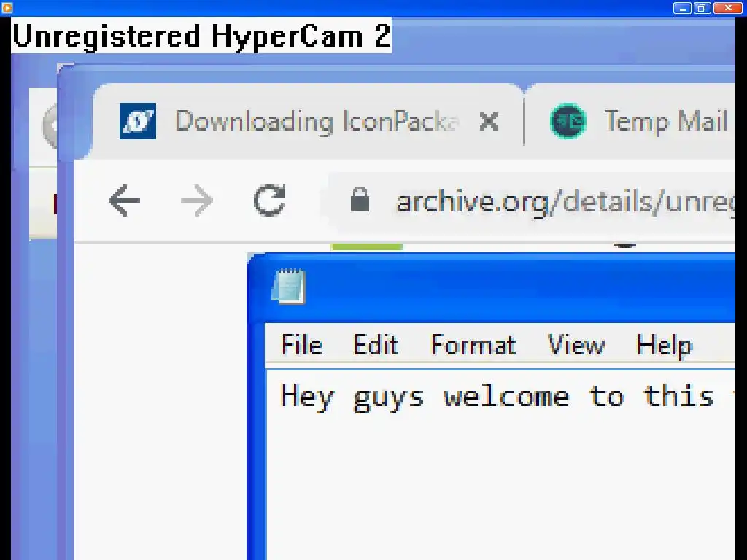Screen dimensions: 747x560
Task: Minimize the video player window
Action: [682, 8]
